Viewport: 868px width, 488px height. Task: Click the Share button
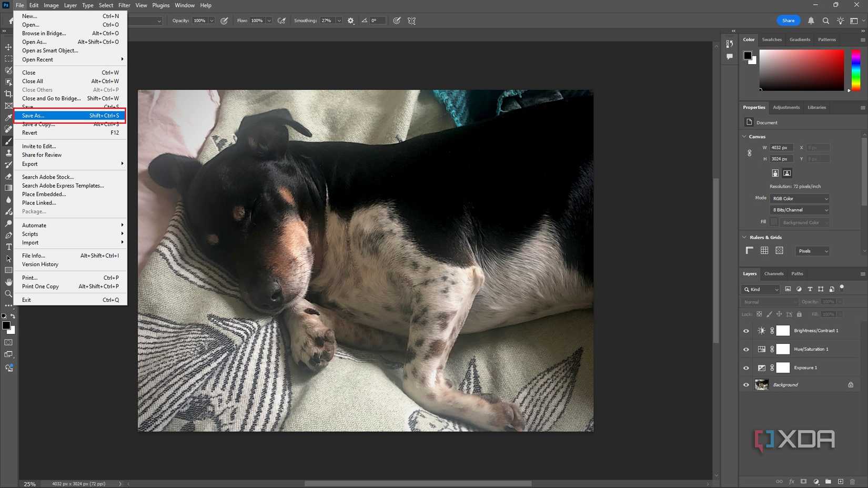(788, 21)
